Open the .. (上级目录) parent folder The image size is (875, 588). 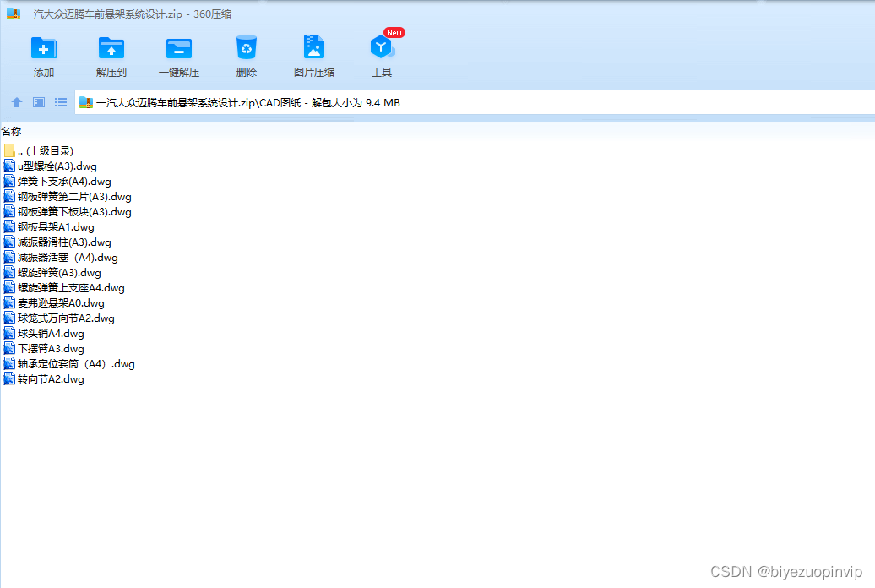[x=46, y=150]
